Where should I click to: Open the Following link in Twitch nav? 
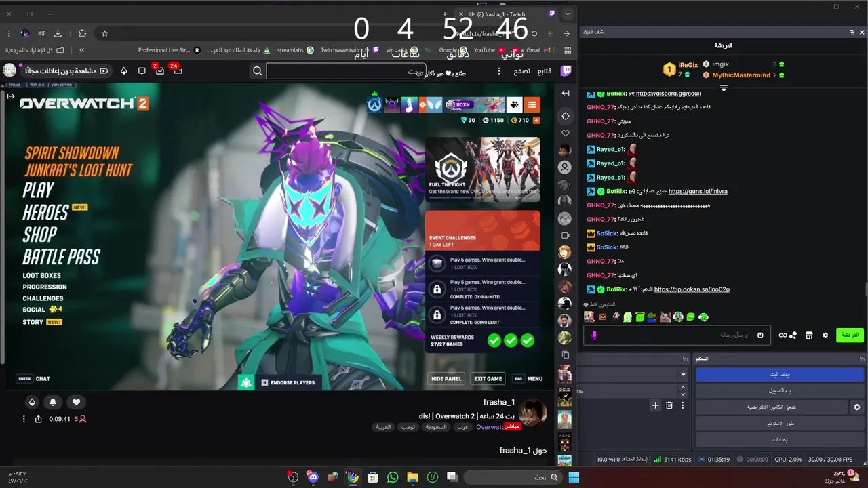tap(545, 70)
